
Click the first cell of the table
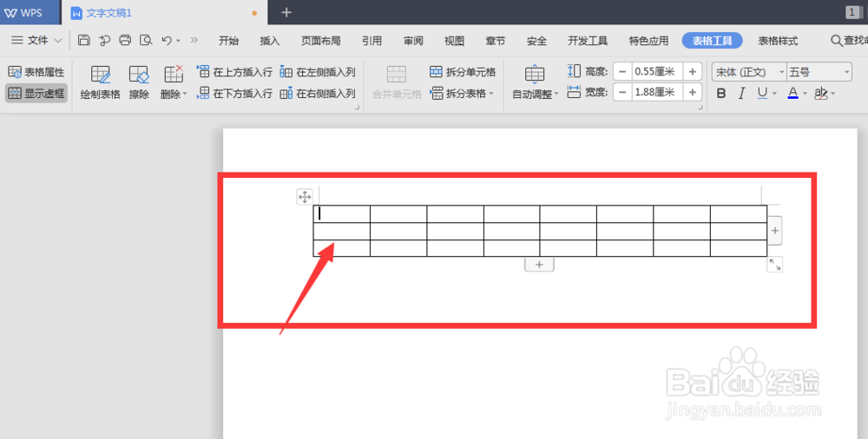click(x=341, y=213)
